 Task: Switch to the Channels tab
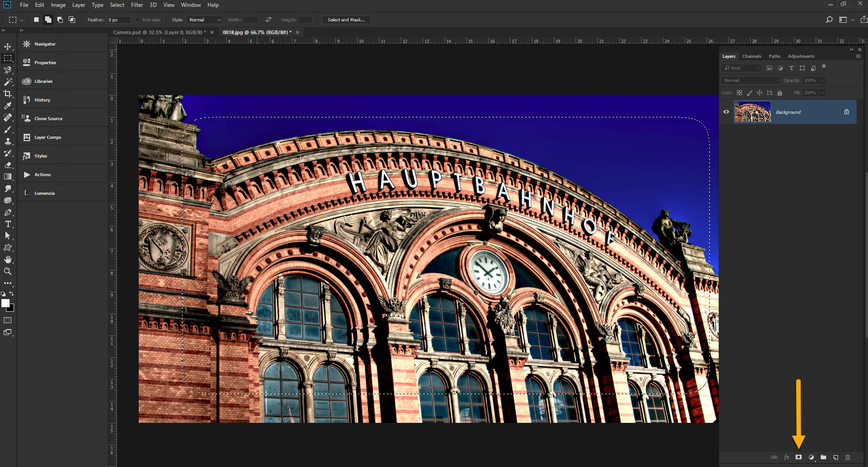752,56
